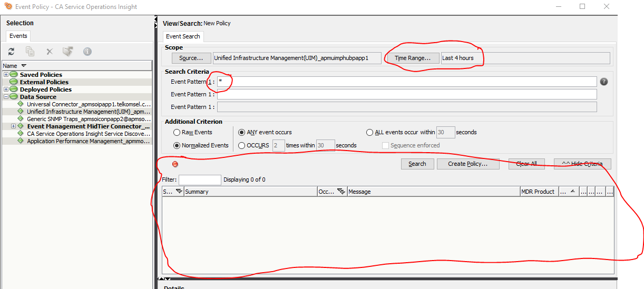Click the diamond icon beside Generic SNMP Traps

coord(21,118)
